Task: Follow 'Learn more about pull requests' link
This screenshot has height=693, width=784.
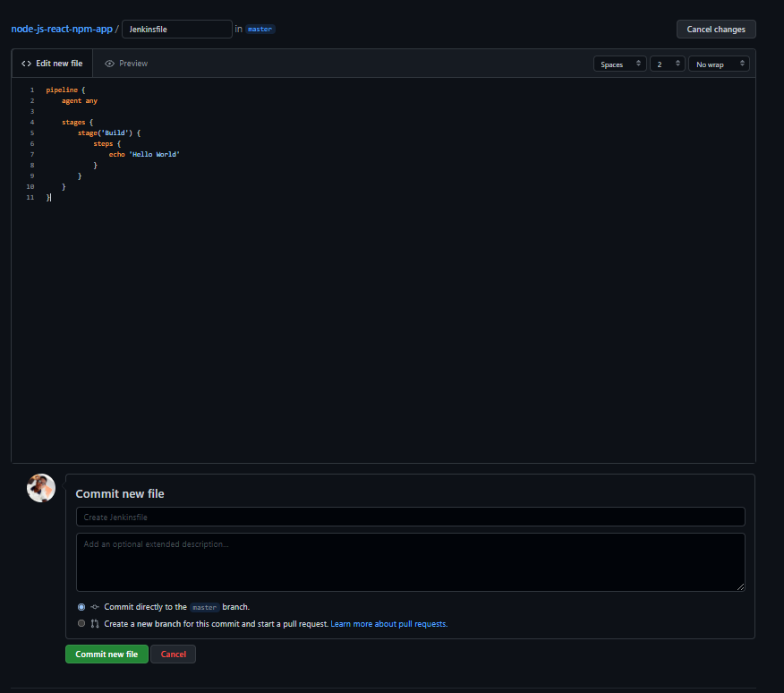Action: [388, 624]
